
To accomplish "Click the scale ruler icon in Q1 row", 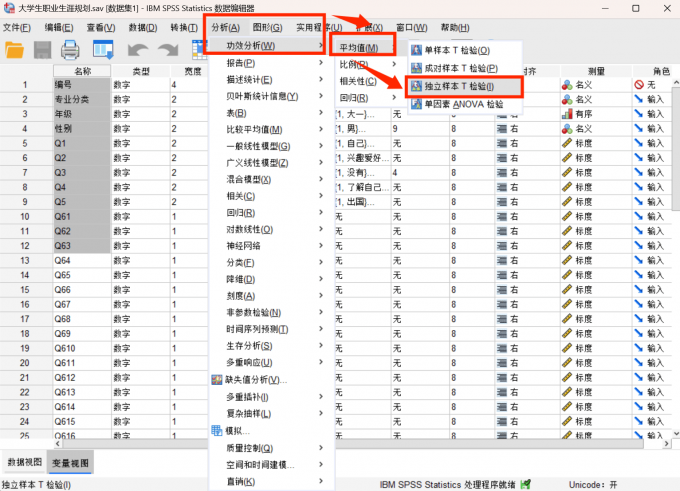I will coord(567,143).
